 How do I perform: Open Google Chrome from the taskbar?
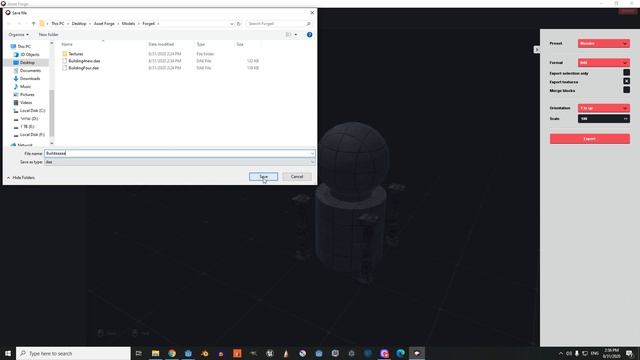[x=172, y=353]
